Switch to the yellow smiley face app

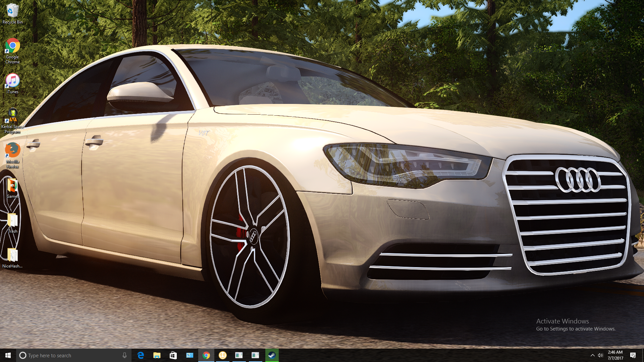[x=223, y=355]
